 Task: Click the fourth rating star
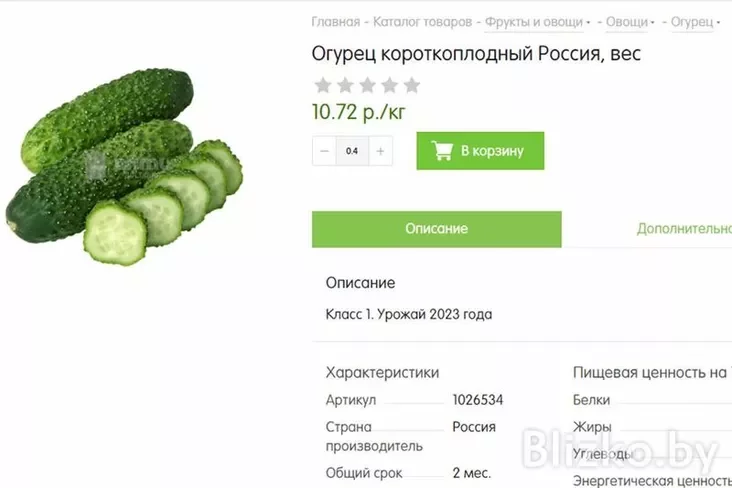click(390, 85)
